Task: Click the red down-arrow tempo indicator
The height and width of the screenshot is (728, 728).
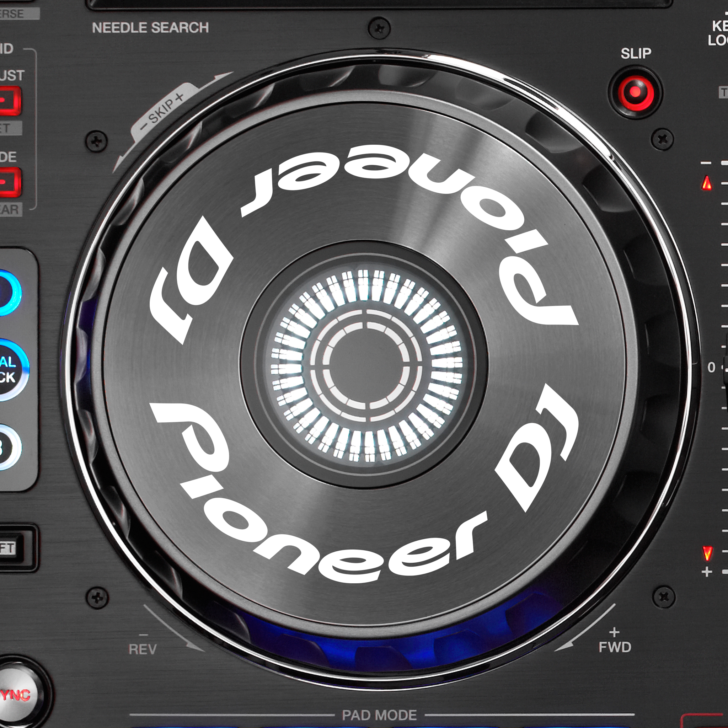Action: 707,553
